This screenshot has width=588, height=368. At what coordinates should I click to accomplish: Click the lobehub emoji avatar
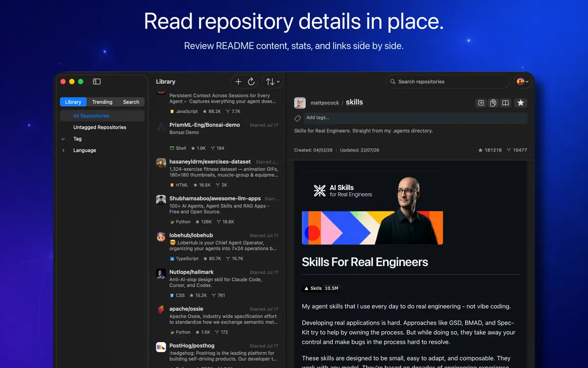point(161,237)
